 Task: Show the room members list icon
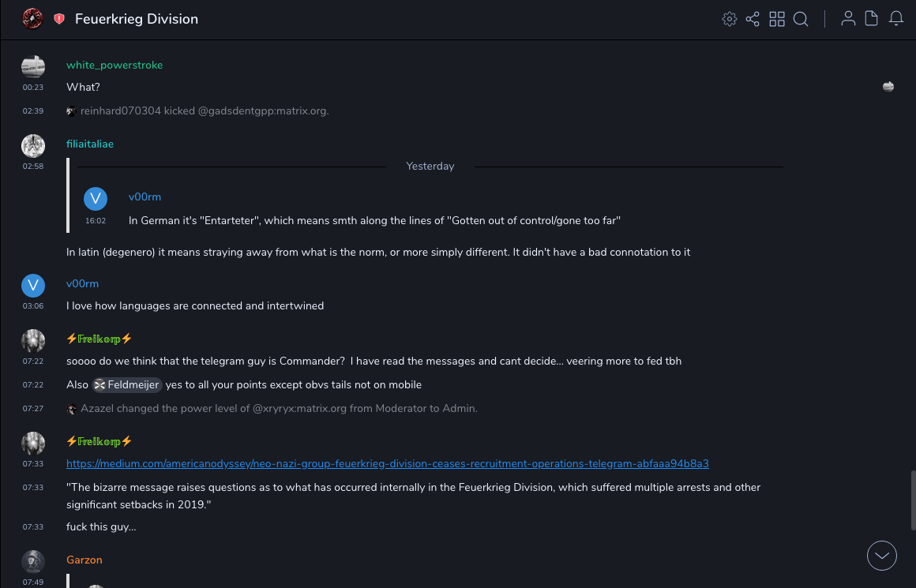pyautogui.click(x=848, y=19)
